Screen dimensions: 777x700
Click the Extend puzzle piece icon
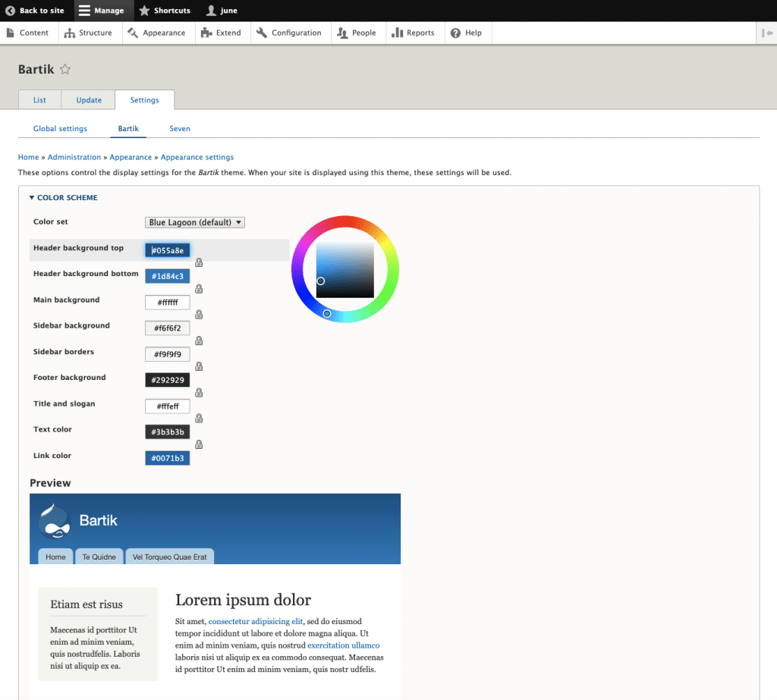pos(206,33)
